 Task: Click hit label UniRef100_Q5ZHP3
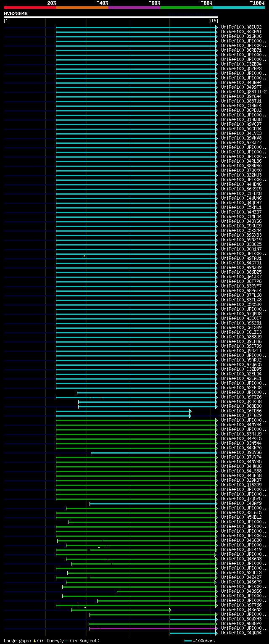(241, 69)
